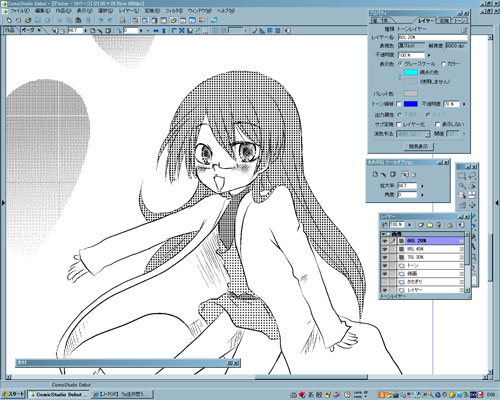
Task: Click the grid icon at page toolbar end
Action: 278,31
